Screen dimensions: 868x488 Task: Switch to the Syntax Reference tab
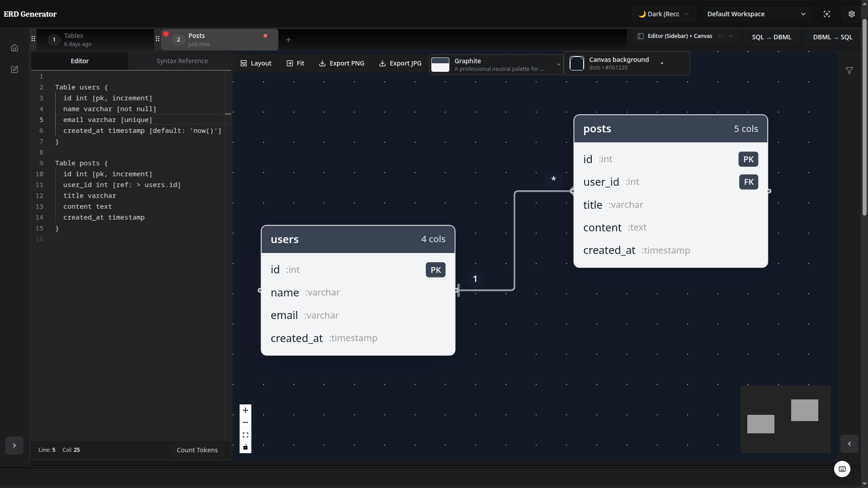(x=182, y=61)
